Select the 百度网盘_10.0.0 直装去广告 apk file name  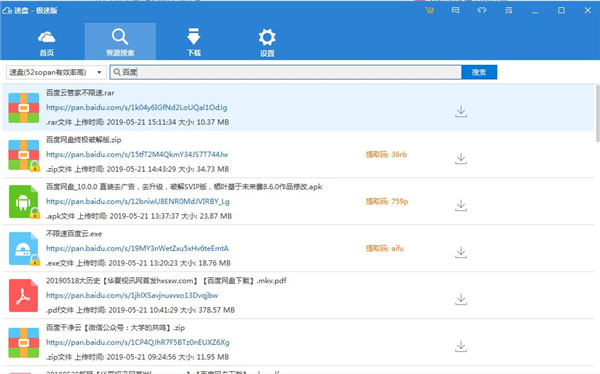click(x=184, y=187)
